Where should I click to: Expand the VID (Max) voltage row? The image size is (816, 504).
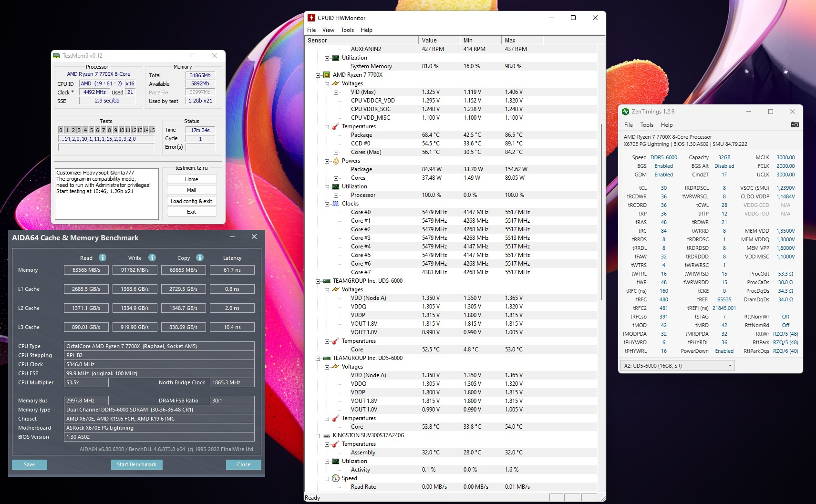(x=336, y=92)
